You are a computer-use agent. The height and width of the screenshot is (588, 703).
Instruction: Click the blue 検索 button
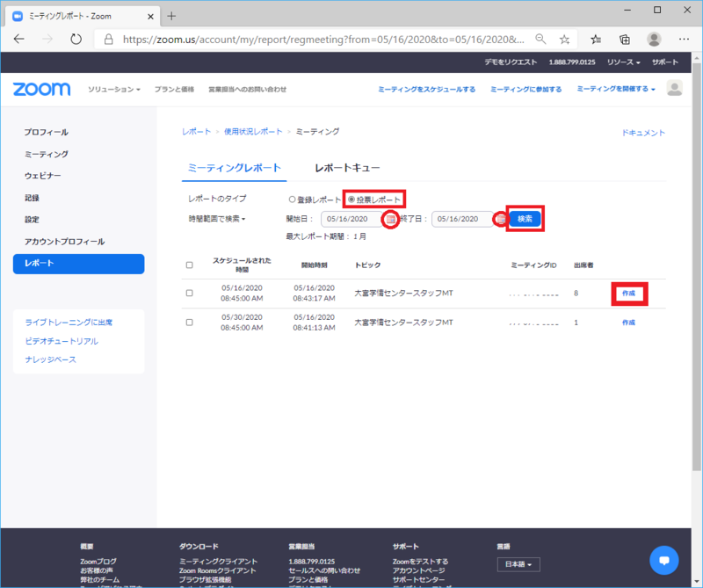525,219
